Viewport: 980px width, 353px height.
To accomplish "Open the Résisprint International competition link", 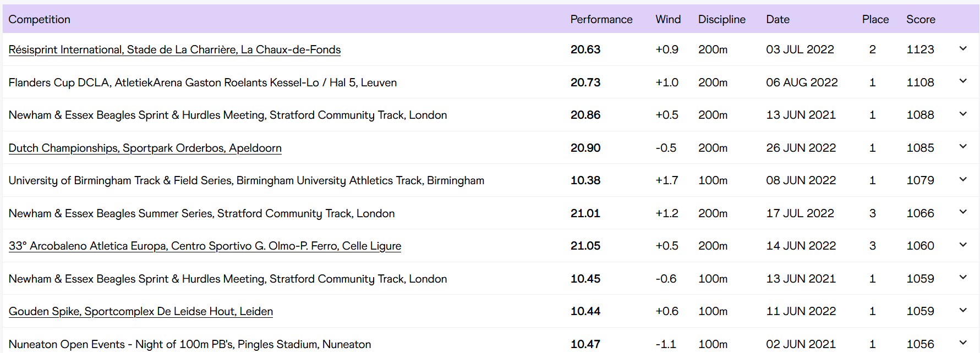I will (x=174, y=49).
